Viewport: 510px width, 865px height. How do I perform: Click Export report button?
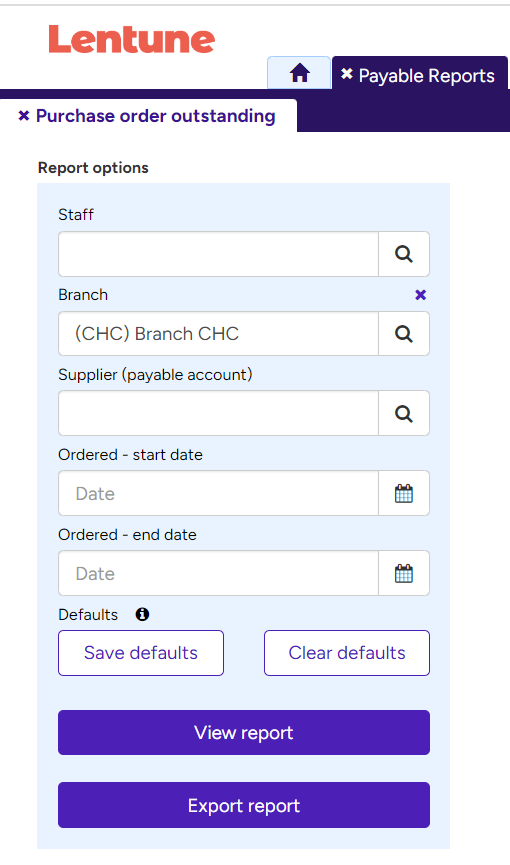click(244, 805)
